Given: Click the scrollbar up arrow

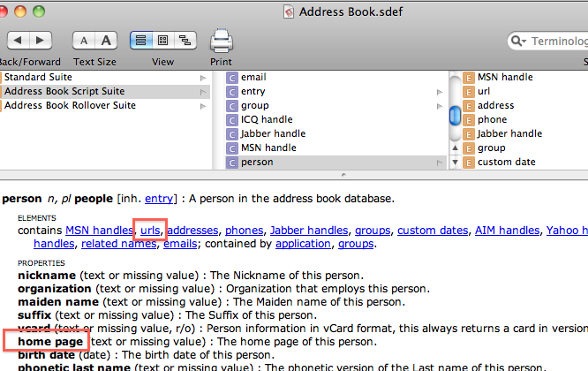Looking at the screenshot, I should tap(455, 148).
